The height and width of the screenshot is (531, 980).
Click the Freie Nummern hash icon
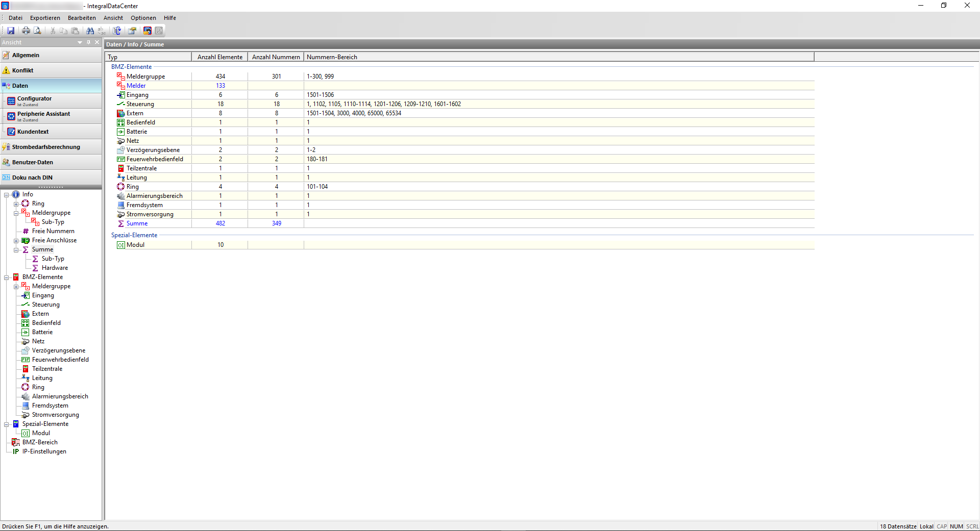[x=26, y=231]
